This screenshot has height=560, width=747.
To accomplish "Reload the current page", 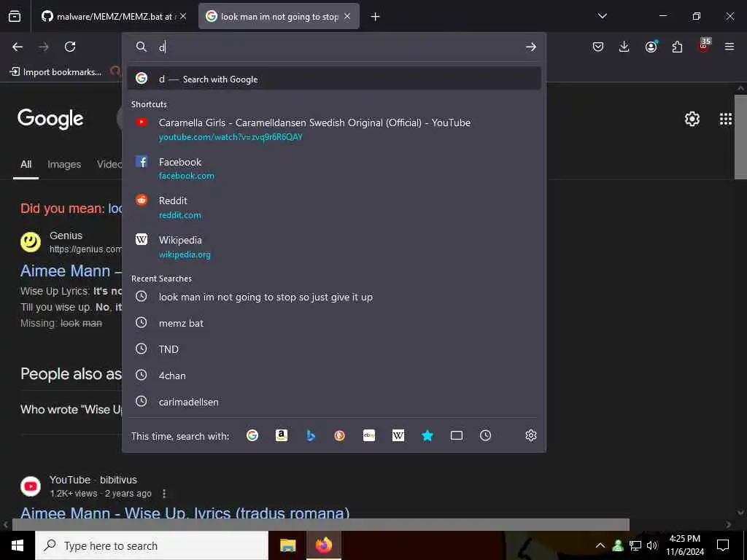I will tap(70, 47).
